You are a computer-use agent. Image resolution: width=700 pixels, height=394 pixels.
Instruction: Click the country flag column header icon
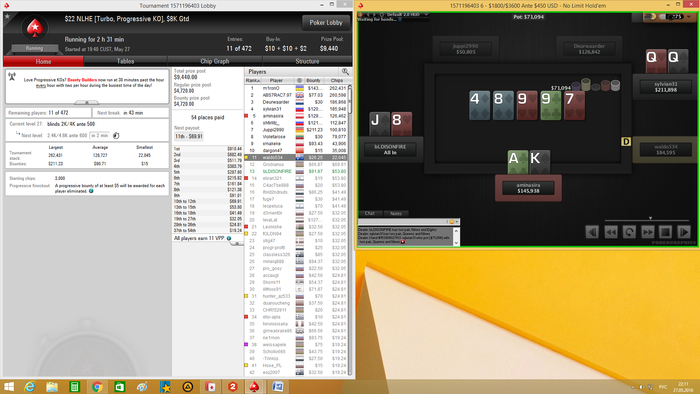coord(300,80)
